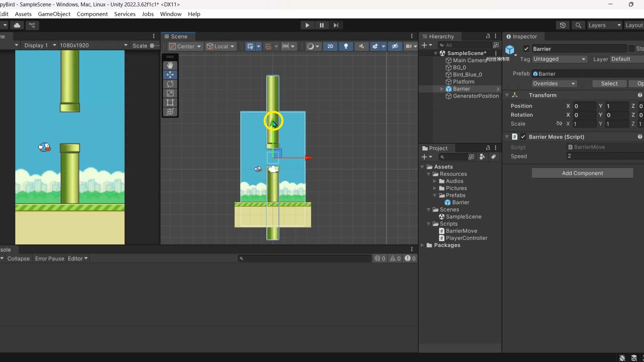Open the Unity cloud services icon

click(x=17, y=25)
